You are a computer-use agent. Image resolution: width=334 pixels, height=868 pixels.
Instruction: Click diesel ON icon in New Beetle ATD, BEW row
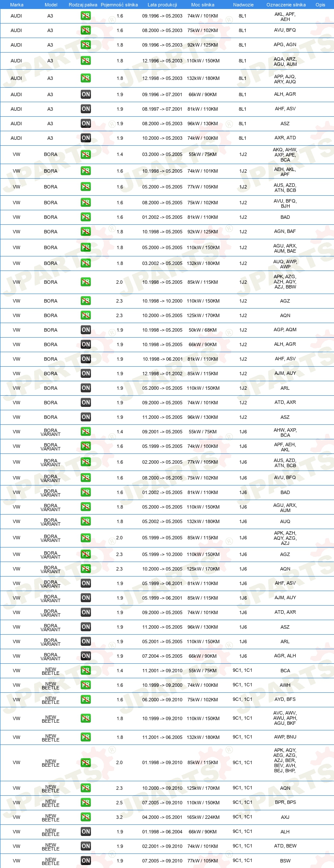tap(85, 846)
